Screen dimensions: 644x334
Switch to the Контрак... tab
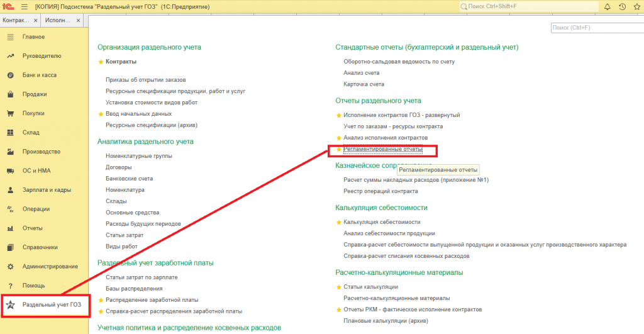pyautogui.click(x=16, y=20)
